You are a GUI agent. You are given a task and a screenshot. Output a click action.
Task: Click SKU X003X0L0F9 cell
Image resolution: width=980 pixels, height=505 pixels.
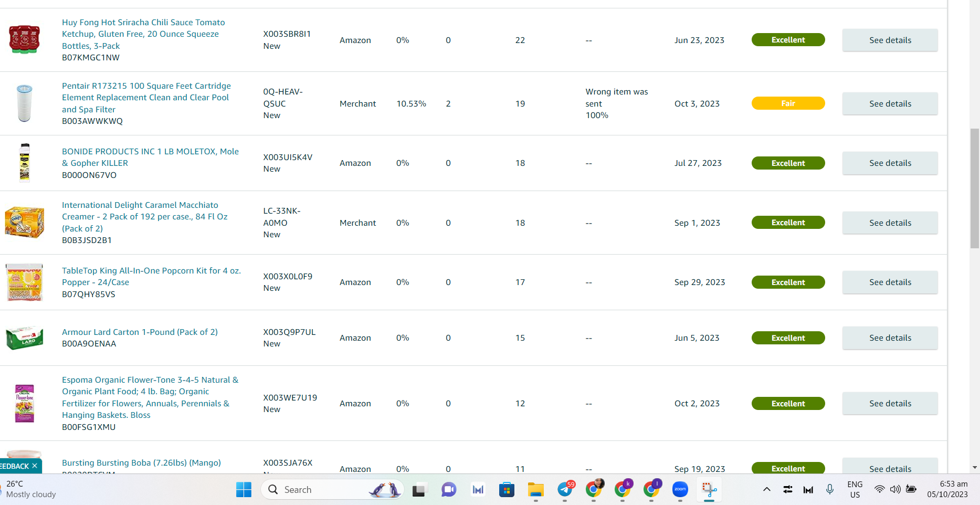tap(288, 276)
